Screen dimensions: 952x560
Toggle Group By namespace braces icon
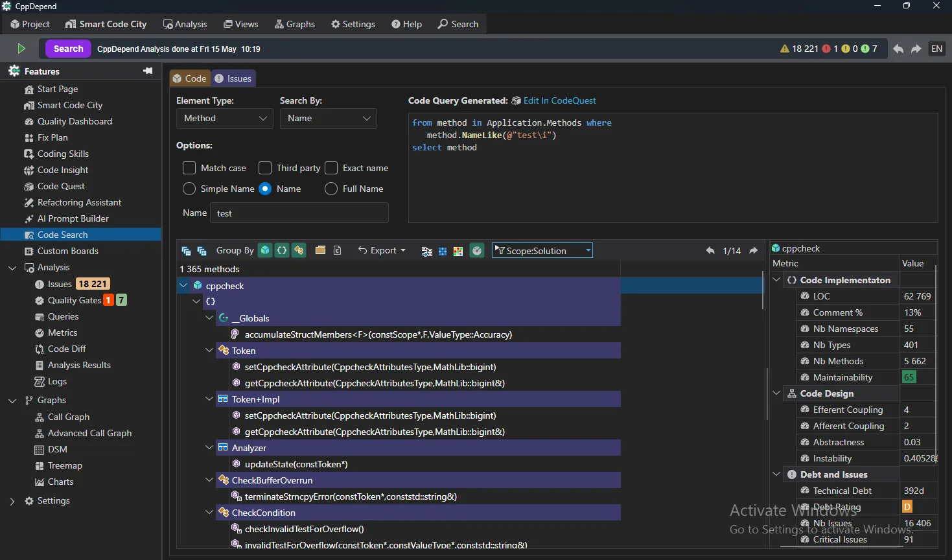282,250
